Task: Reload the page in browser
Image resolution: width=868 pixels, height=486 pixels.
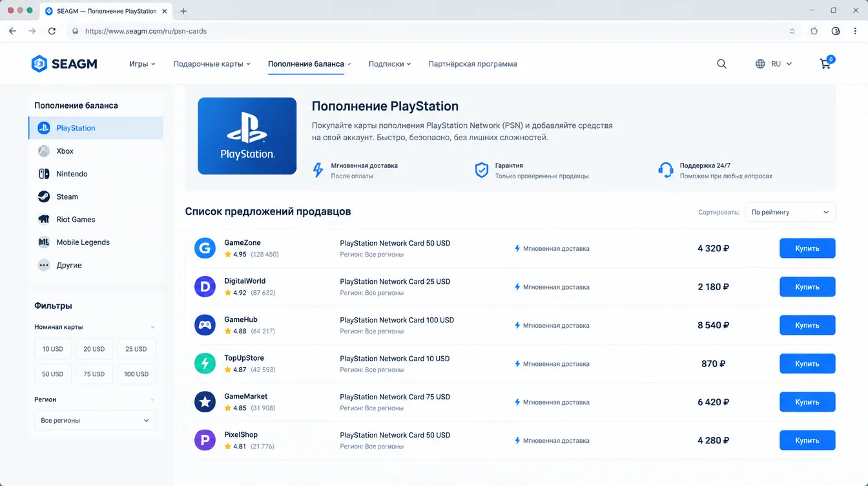Action: point(52,31)
